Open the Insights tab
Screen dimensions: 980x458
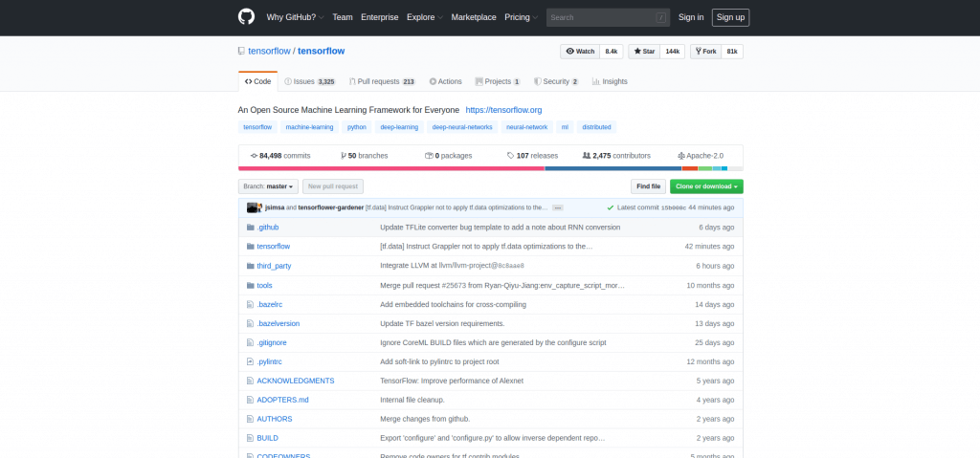[x=610, y=81]
